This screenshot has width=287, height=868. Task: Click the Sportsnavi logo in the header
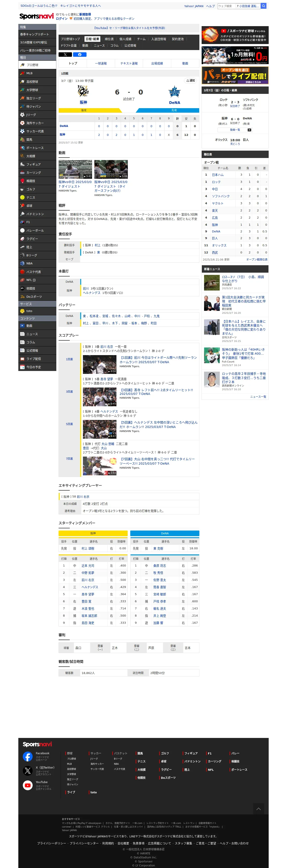36,16
